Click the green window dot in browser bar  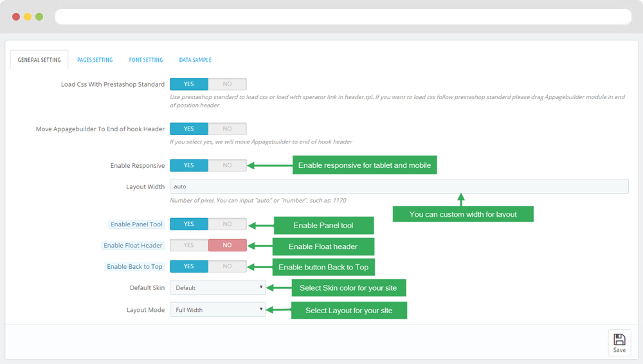click(39, 17)
